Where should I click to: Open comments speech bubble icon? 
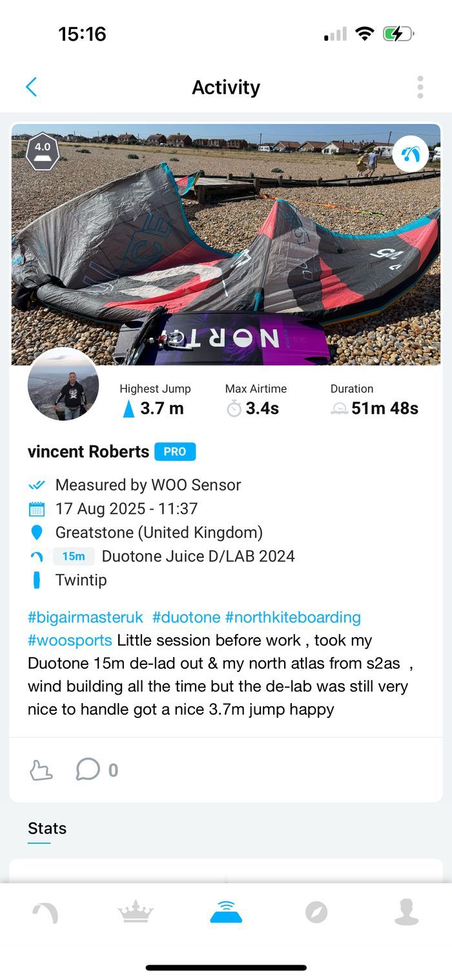pyautogui.click(x=88, y=770)
